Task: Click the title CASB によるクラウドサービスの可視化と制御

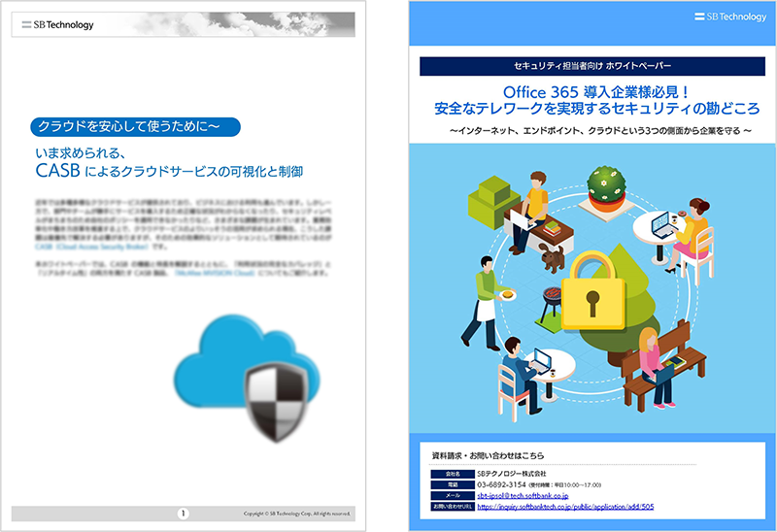Action: 169,171
